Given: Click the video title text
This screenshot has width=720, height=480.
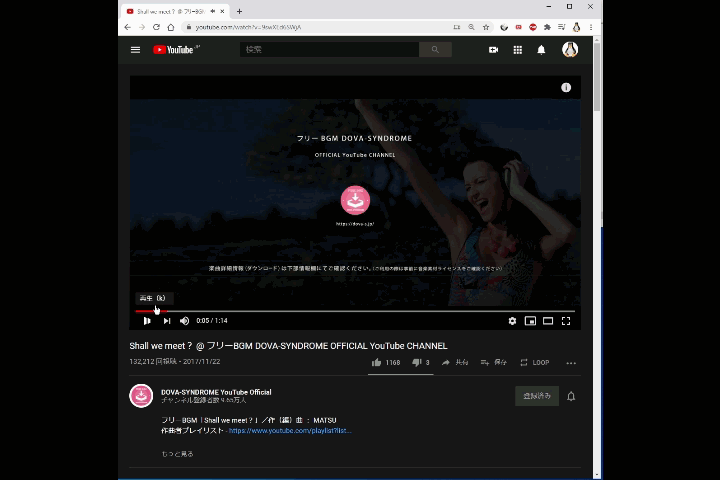Looking at the screenshot, I should point(288,346).
